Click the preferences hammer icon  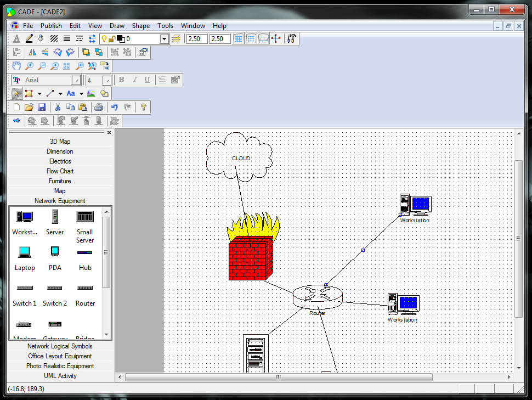(x=291, y=39)
